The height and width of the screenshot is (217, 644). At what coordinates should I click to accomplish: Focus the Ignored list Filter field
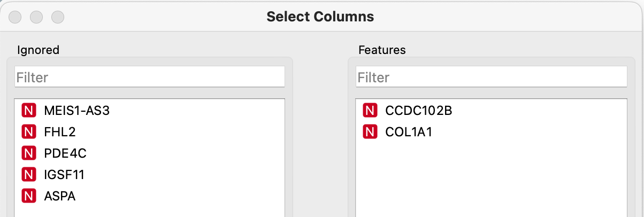pyautogui.click(x=150, y=77)
